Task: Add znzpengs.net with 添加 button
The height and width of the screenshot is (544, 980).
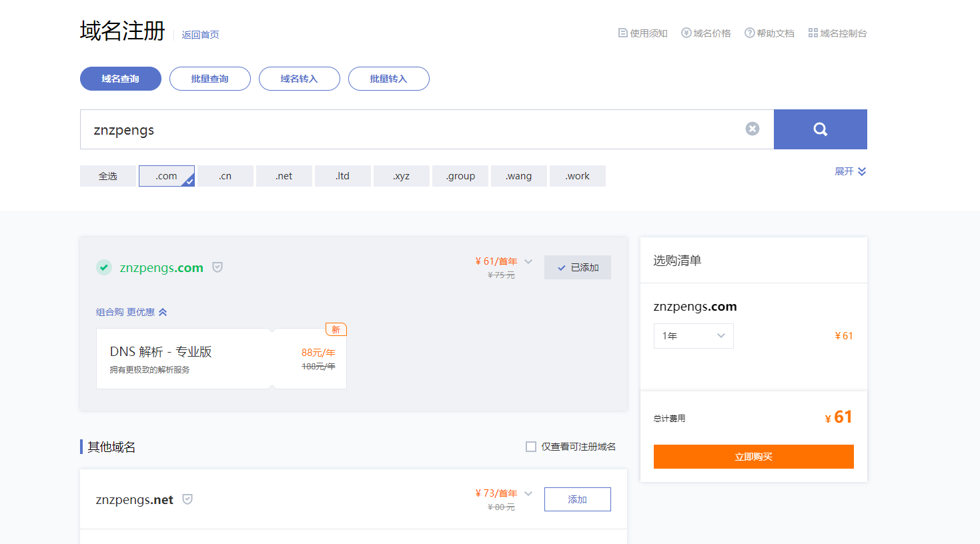Action: tap(578, 499)
